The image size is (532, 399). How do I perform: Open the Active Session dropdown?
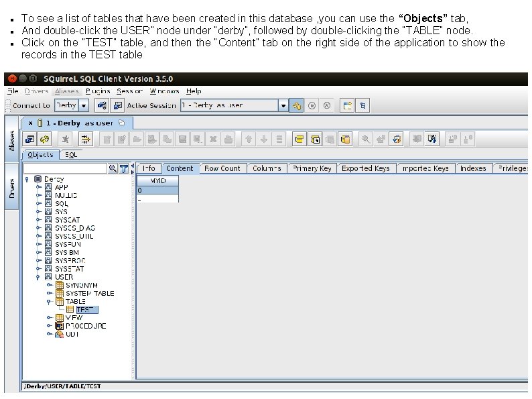coord(283,105)
